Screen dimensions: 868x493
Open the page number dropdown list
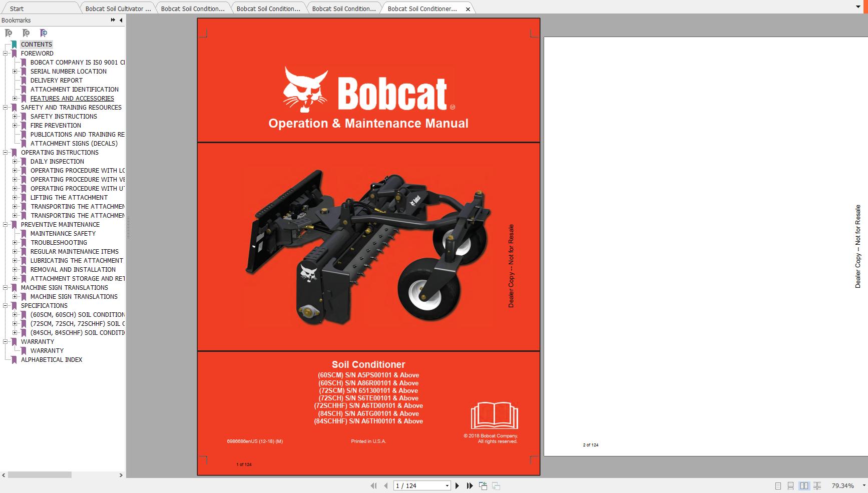click(447, 485)
